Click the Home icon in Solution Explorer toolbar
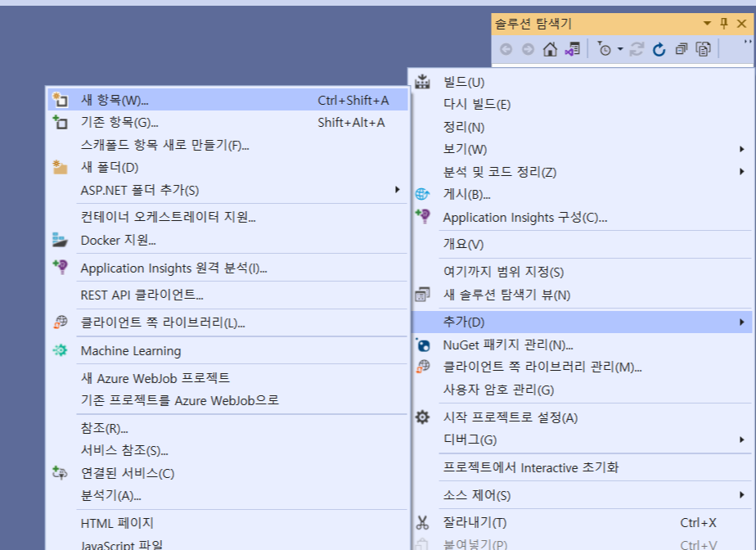This screenshot has width=756, height=550. tap(550, 49)
